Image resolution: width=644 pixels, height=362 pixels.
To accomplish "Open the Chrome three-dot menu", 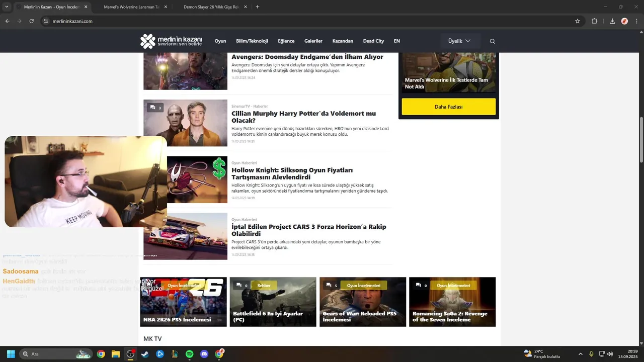I will (637, 21).
